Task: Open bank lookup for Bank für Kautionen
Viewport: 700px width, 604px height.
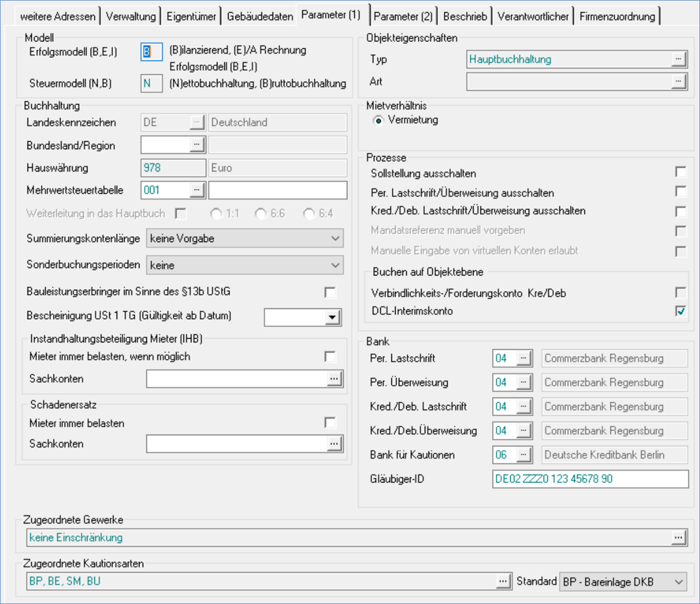Action: tap(523, 455)
